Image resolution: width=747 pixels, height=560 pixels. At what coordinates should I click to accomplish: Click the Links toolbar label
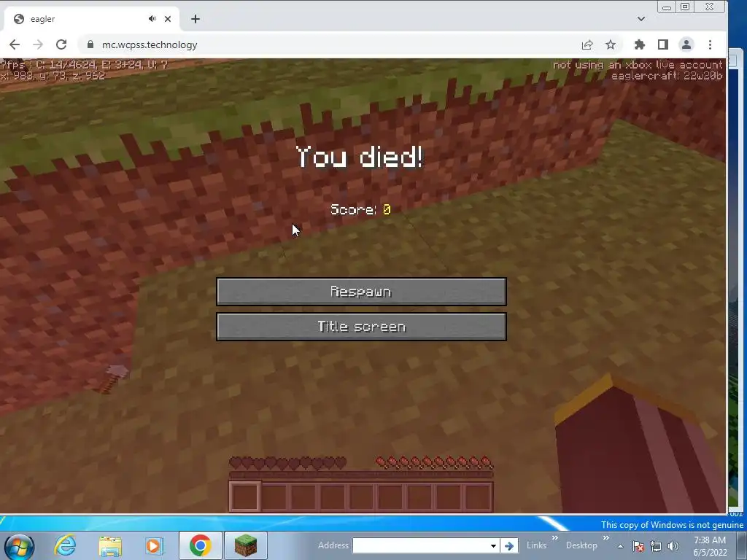coord(536,545)
